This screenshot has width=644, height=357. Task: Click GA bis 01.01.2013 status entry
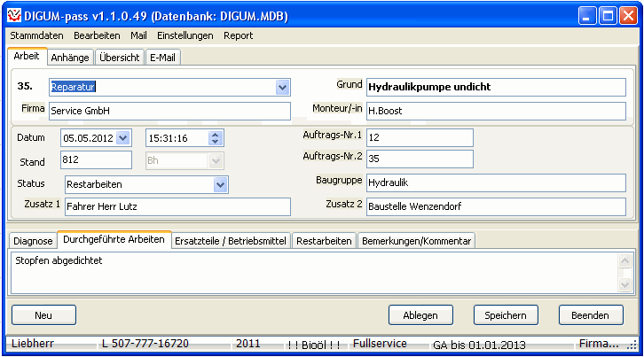coord(479,345)
